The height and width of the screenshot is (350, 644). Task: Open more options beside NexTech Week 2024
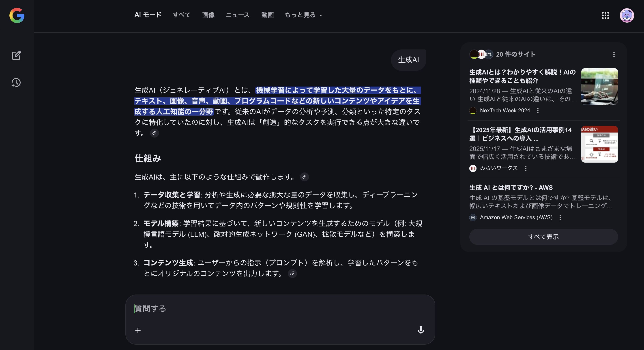point(538,111)
